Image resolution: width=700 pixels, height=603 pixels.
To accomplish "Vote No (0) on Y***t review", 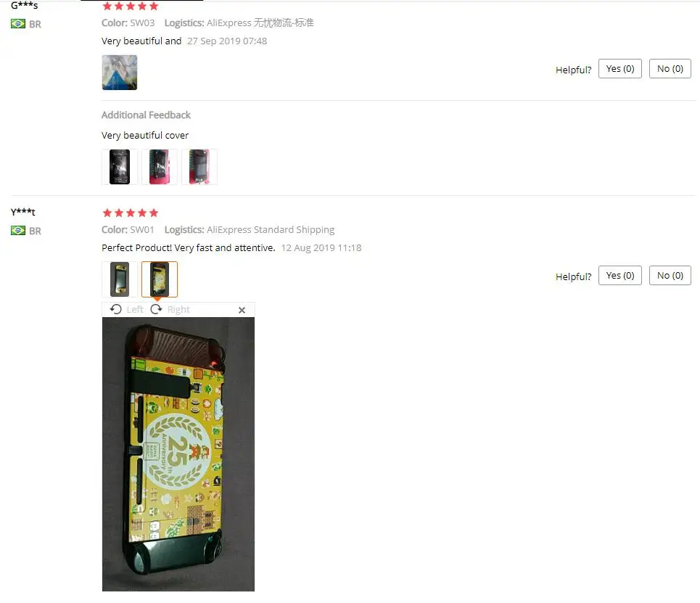I will point(670,276).
